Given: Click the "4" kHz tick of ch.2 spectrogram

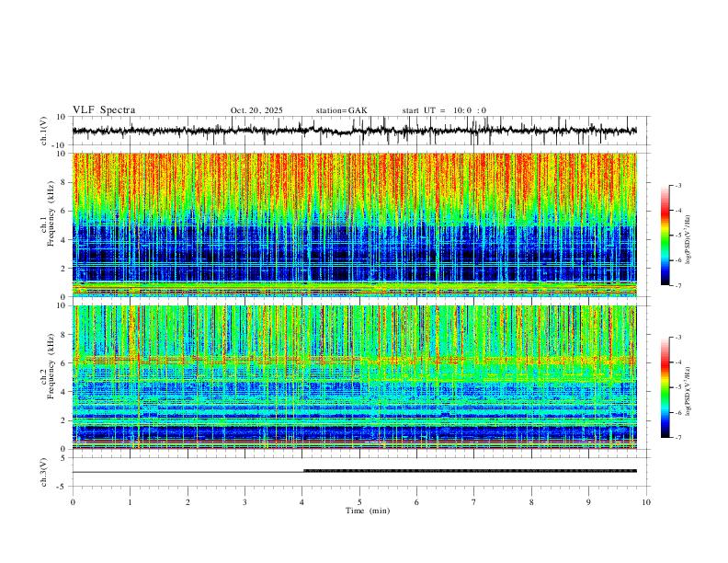Looking at the screenshot, I should click(x=64, y=392).
